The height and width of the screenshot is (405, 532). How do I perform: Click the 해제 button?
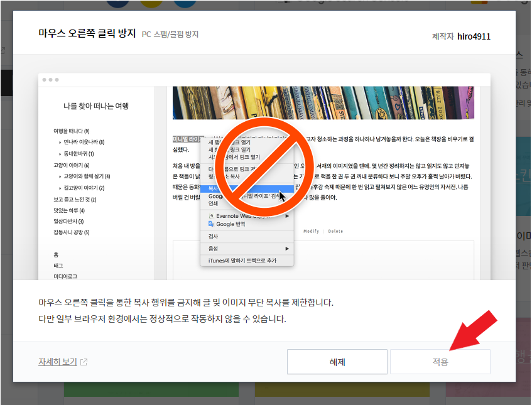337,362
